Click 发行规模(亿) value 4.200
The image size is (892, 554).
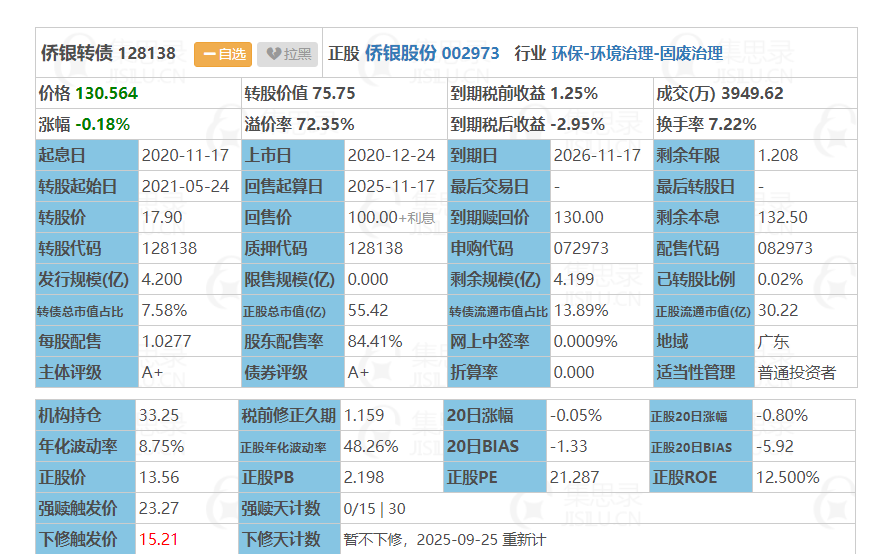[x=162, y=279]
